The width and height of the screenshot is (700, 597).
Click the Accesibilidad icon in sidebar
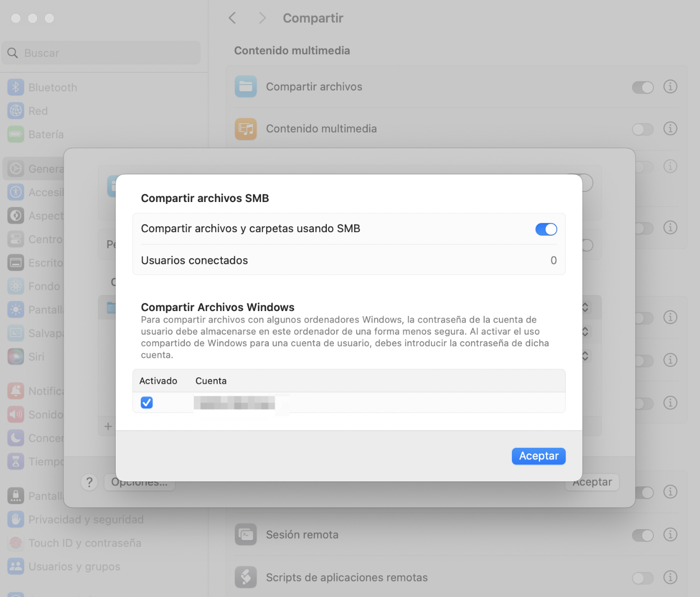click(16, 192)
